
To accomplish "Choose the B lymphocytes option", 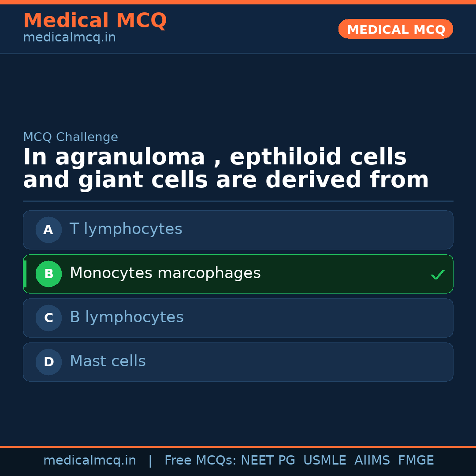I will tap(126, 317).
